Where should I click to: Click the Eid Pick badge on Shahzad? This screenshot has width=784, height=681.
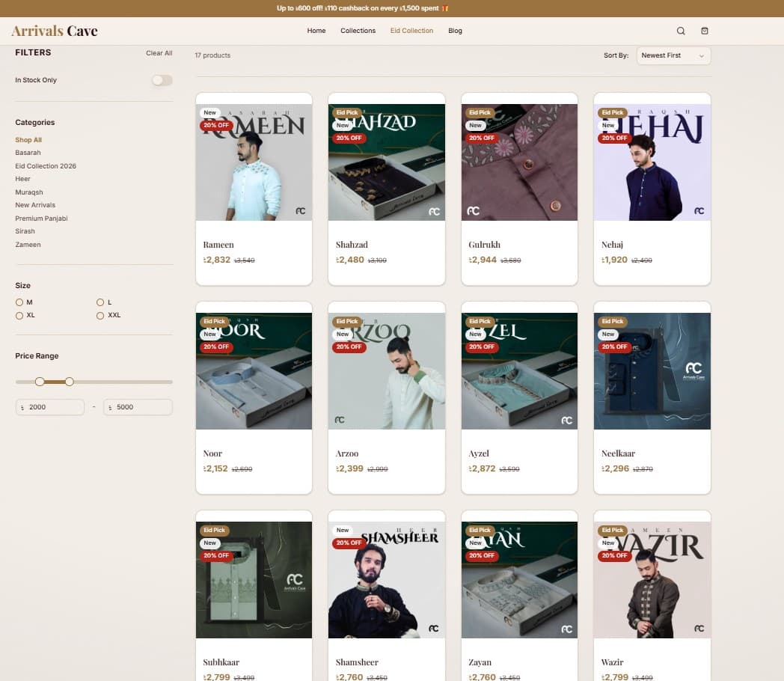click(347, 113)
